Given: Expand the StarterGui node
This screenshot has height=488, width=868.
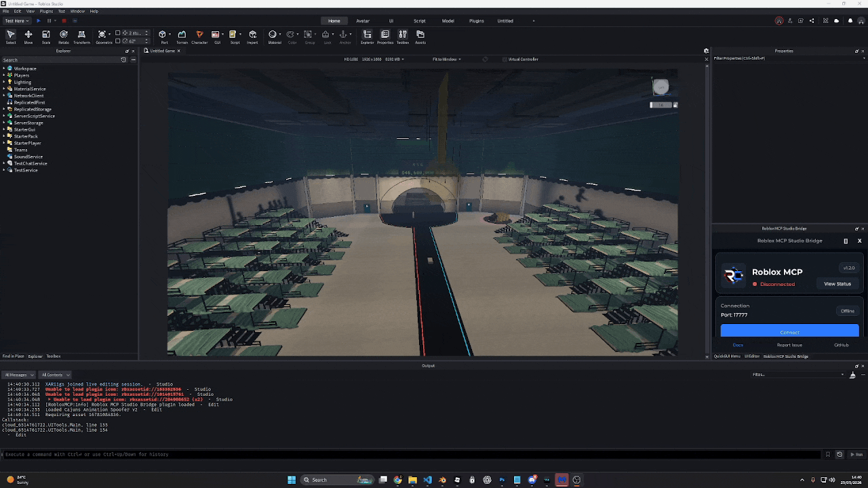Looking at the screenshot, I should click(4, 129).
